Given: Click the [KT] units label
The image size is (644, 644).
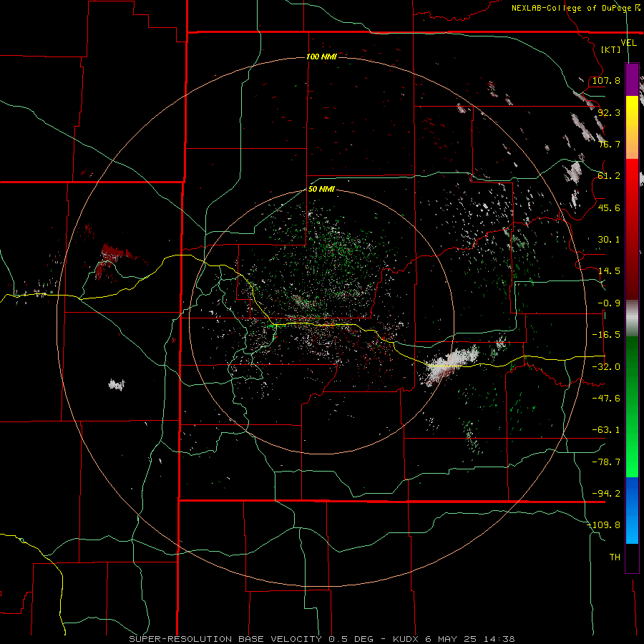Looking at the screenshot, I should pos(610,49).
